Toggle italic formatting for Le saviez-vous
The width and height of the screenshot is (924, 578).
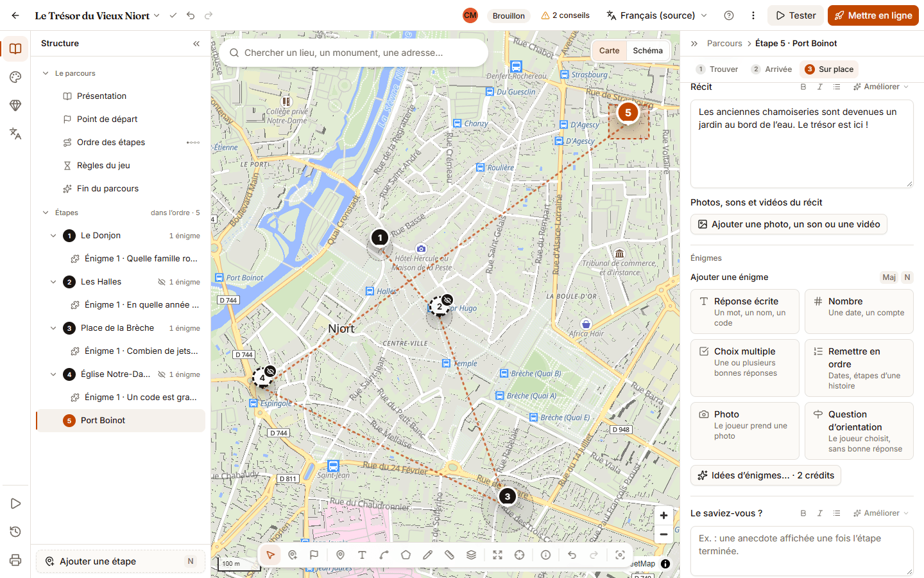click(819, 513)
